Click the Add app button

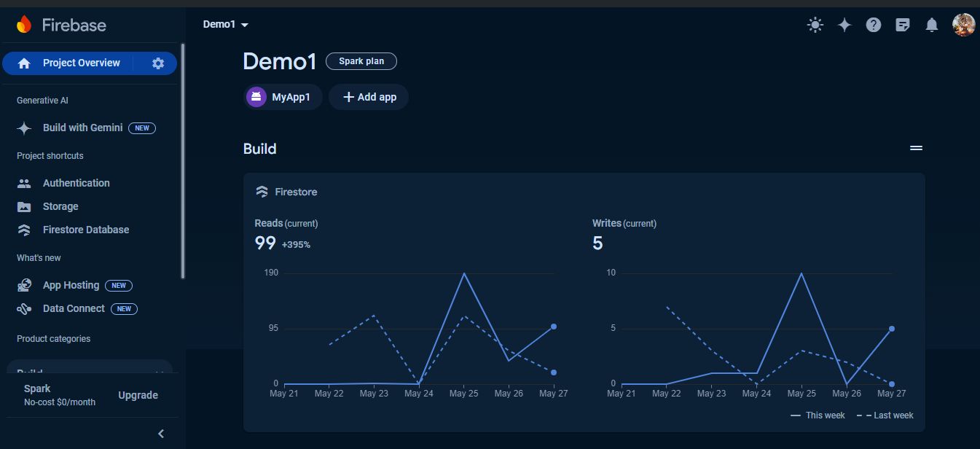[x=369, y=97]
